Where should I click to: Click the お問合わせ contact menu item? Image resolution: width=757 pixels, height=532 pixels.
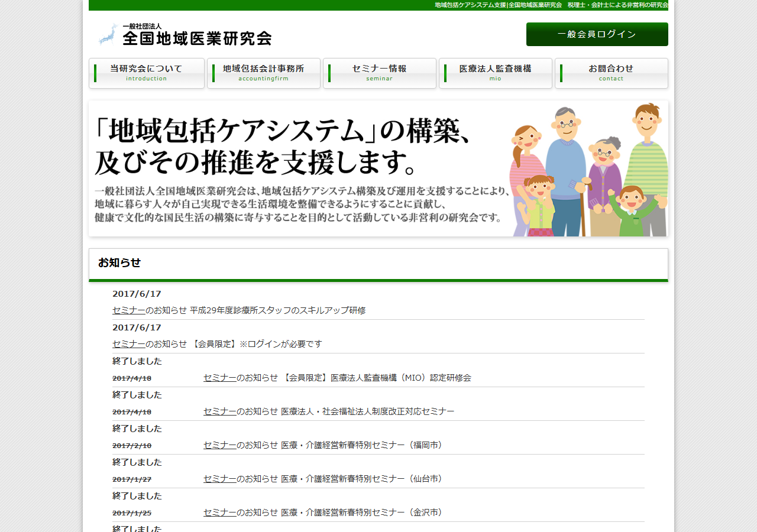click(x=612, y=73)
